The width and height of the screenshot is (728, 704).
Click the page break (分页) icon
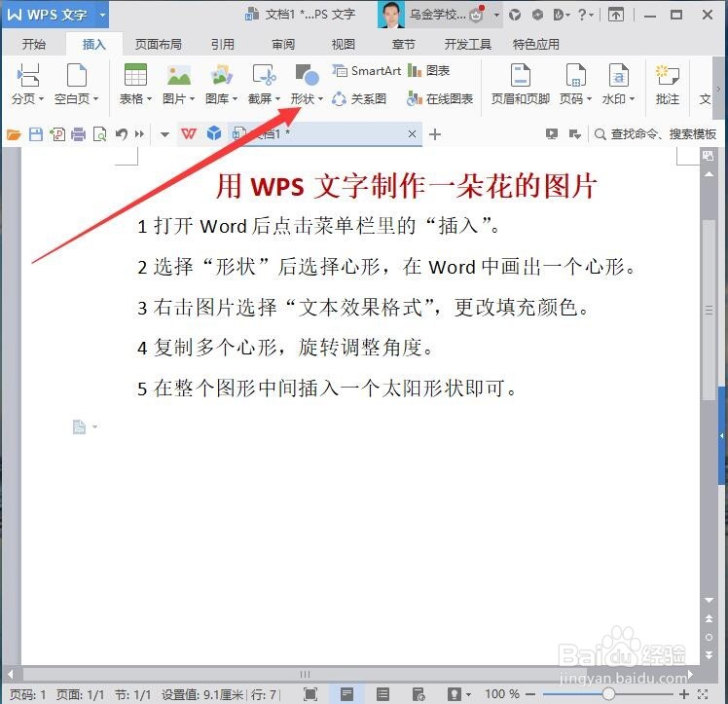click(27, 75)
